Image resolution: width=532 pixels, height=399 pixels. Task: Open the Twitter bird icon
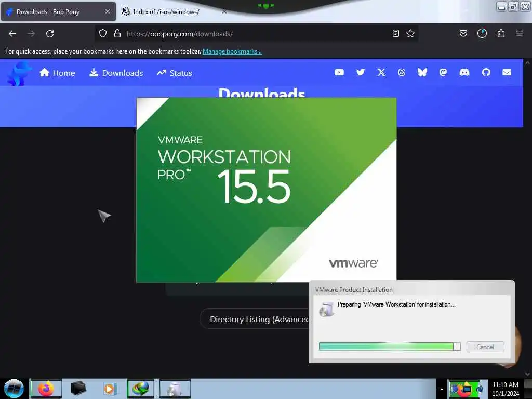coord(361,72)
